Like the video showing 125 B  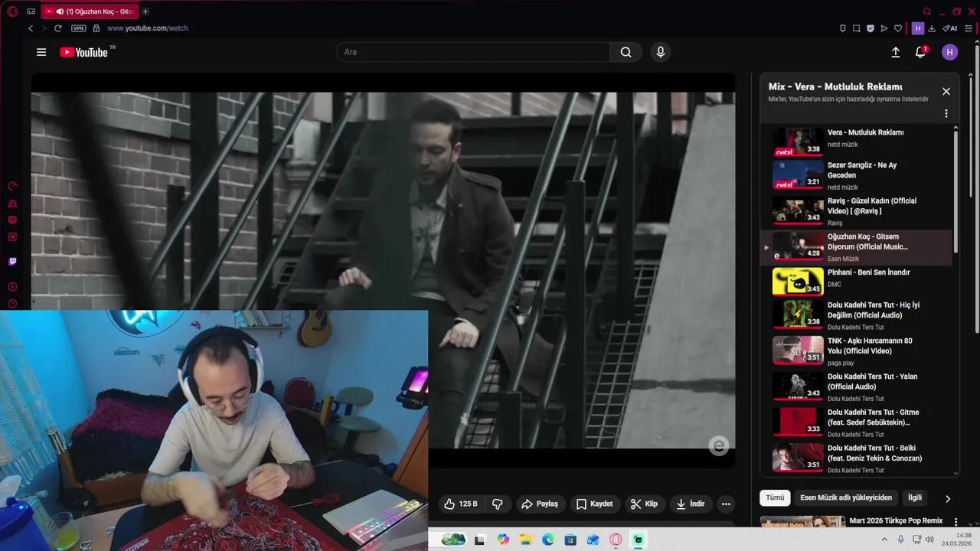pos(460,504)
